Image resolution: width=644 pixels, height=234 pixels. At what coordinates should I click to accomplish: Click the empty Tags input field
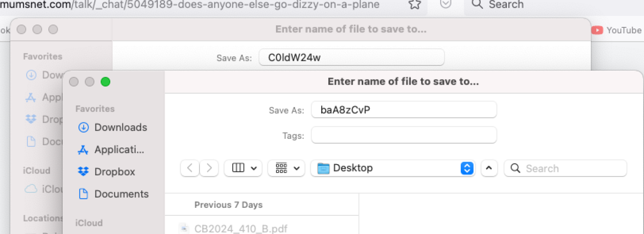coord(403,135)
